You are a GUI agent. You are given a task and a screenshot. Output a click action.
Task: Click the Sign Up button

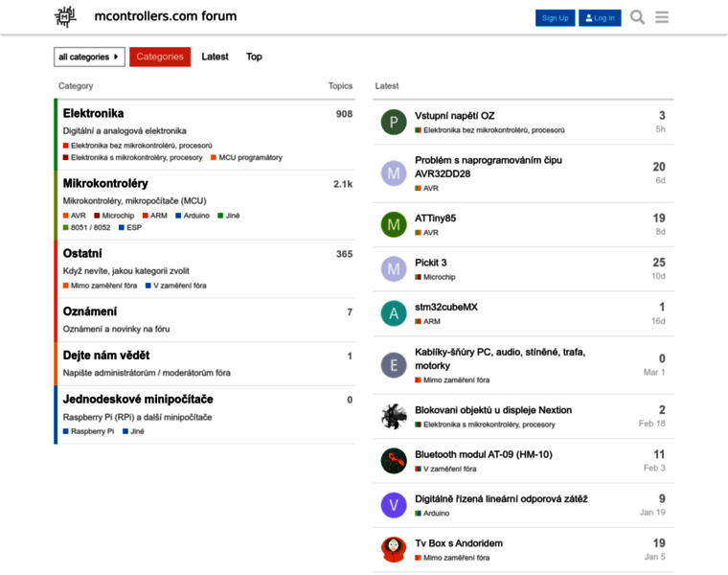[x=555, y=17]
